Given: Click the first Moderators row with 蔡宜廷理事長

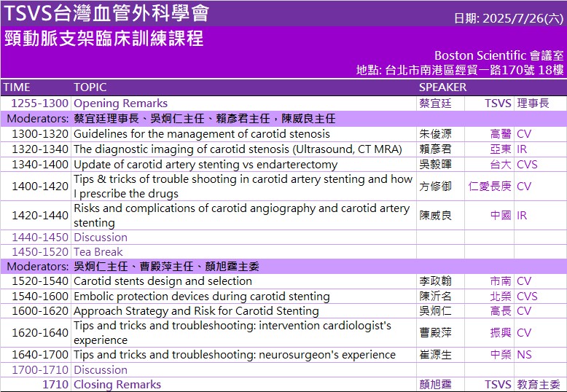Looking at the screenshot, I should [x=283, y=119].
